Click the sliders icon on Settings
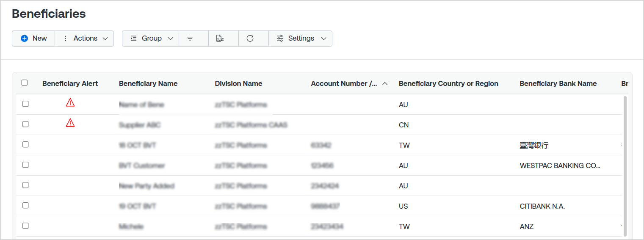This screenshot has width=644, height=240. click(280, 39)
